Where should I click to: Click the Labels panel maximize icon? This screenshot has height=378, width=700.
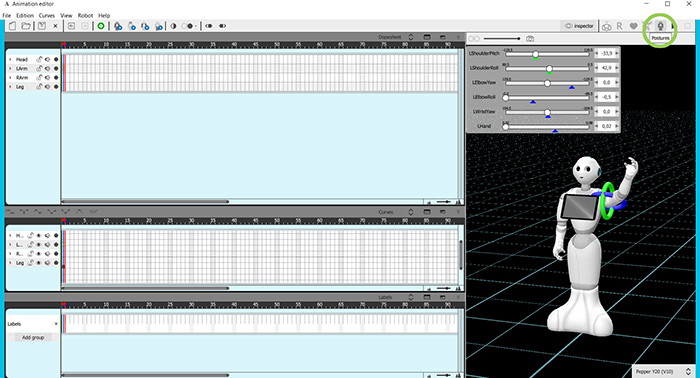coord(427,297)
